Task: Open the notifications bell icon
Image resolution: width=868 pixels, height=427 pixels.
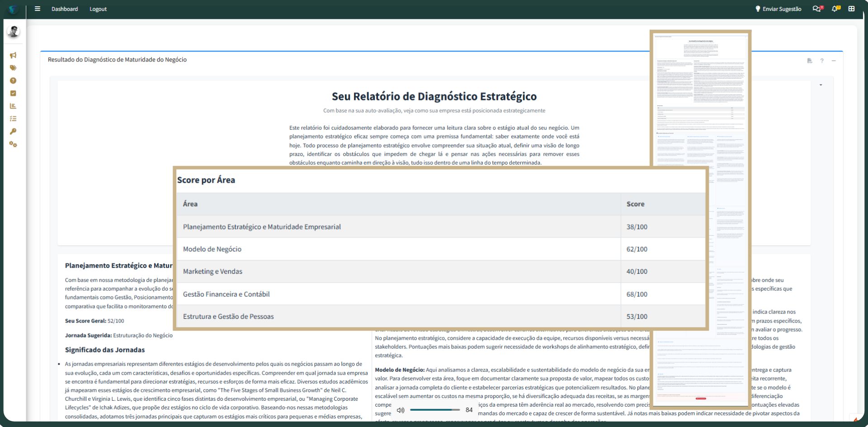Action: tap(835, 9)
